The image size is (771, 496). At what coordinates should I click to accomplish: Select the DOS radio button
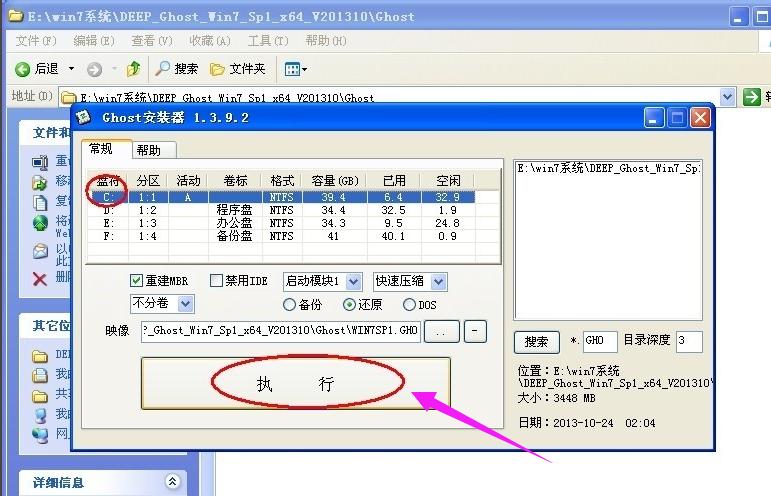pos(409,304)
